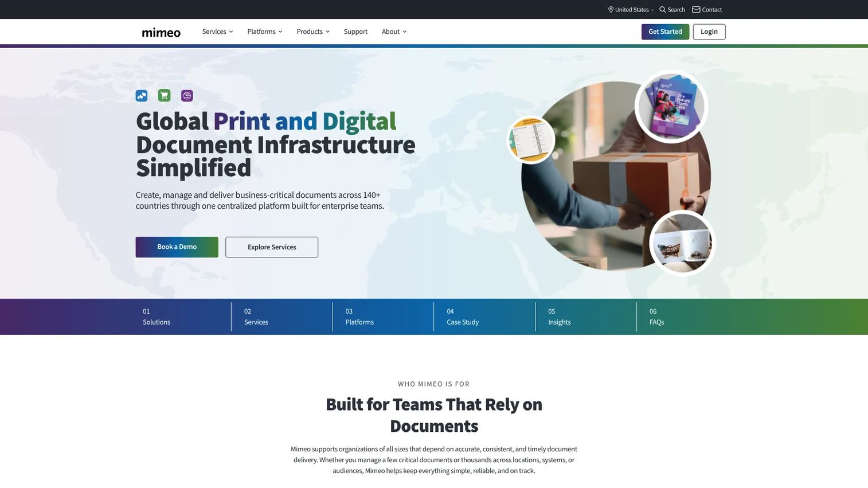868x488 pixels.
Task: Click the yellow planner circular thumbnail
Action: [531, 140]
